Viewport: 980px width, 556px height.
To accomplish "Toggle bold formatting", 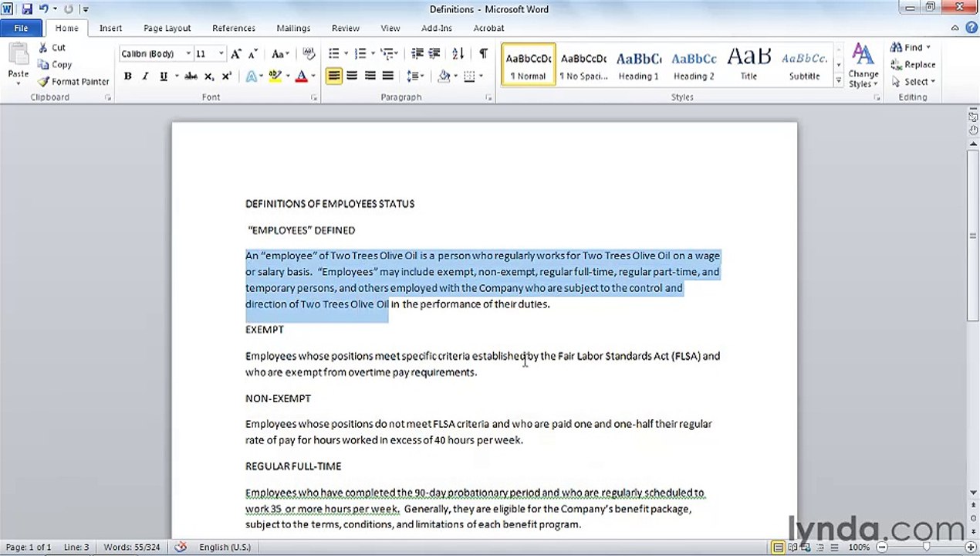I will pyautogui.click(x=127, y=76).
